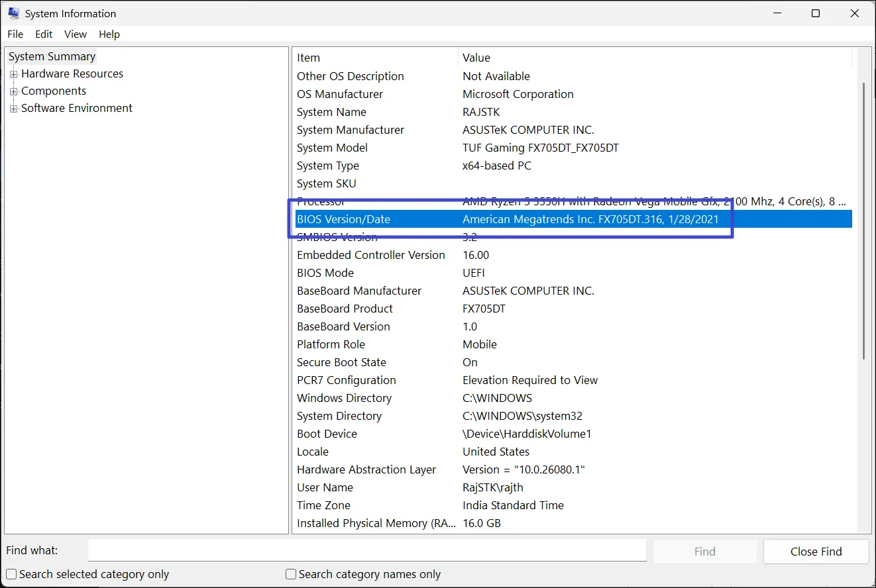Screen dimensions: 876x588
Task: Select the 'BaseBoard Version' item
Action: point(343,326)
